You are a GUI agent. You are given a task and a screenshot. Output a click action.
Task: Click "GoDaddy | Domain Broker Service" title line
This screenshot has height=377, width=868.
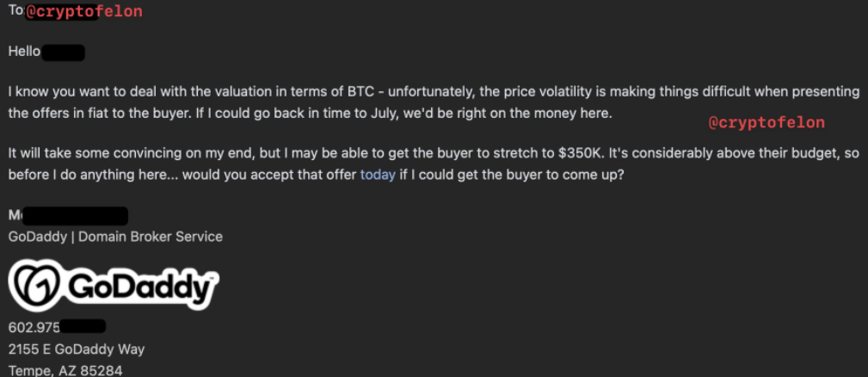pyautogui.click(x=115, y=237)
